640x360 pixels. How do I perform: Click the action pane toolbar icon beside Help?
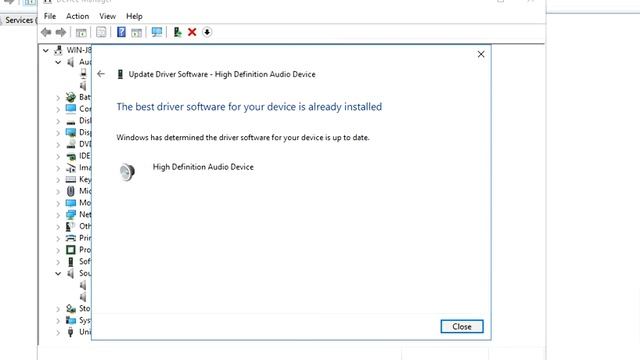pyautogui.click(x=136, y=32)
